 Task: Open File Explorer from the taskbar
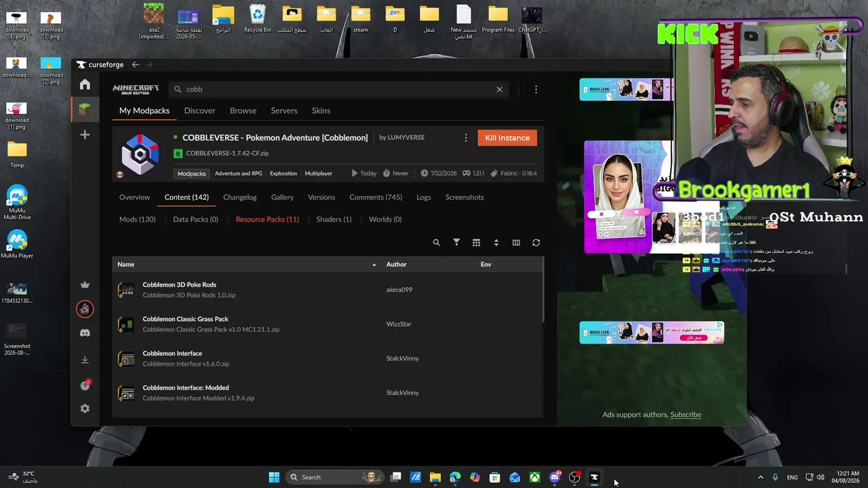(x=435, y=477)
